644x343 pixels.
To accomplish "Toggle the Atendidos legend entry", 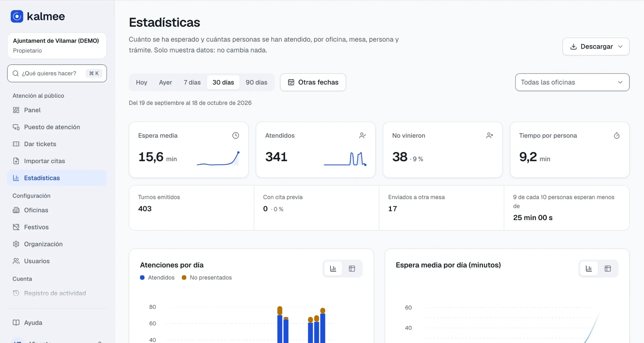I will (157, 278).
